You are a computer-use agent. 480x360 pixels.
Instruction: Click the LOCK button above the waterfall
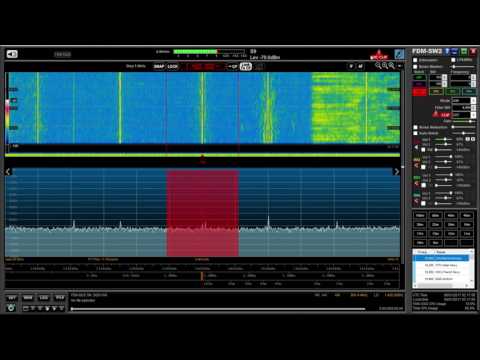click(173, 66)
